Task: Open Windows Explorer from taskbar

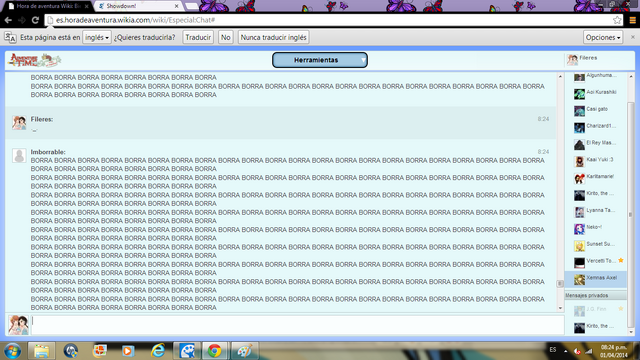Action: (42, 351)
